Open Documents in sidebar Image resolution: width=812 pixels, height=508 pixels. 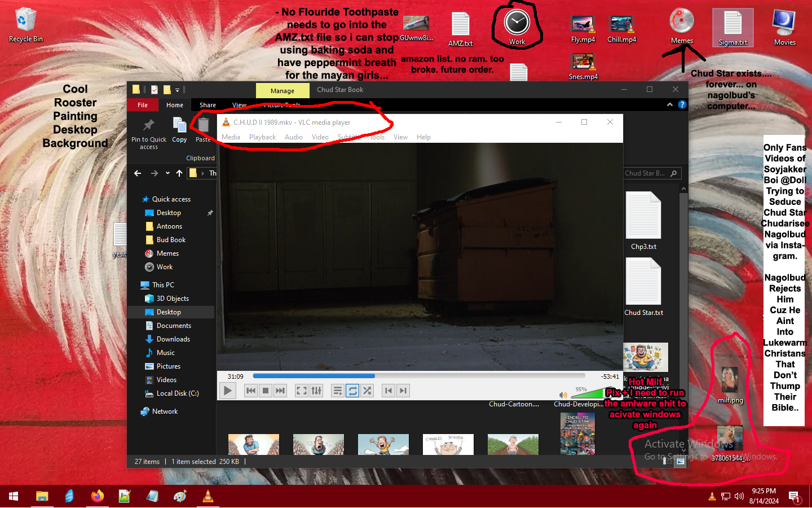[x=174, y=326]
